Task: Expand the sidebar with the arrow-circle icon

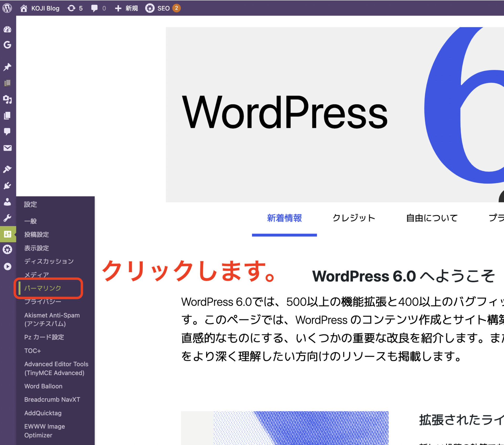Action: (7, 266)
